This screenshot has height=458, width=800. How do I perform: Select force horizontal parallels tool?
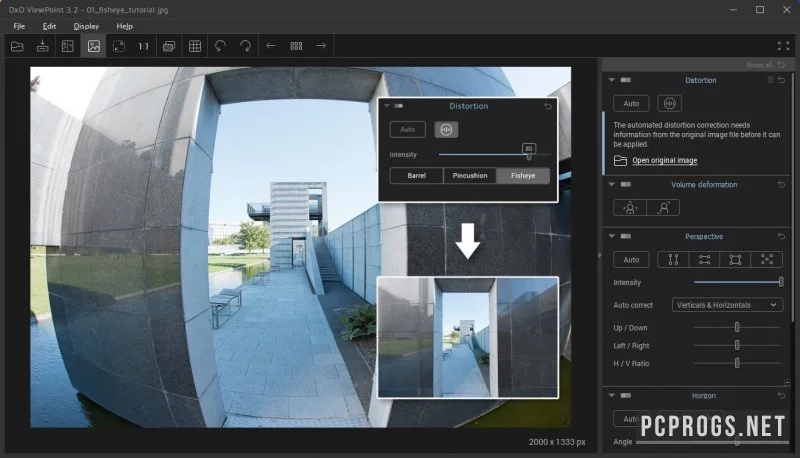click(x=704, y=260)
